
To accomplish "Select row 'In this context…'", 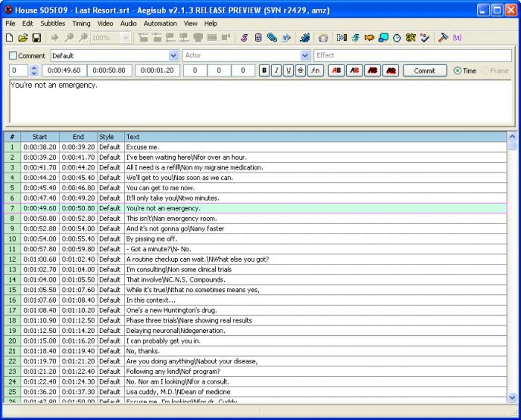I will click(x=255, y=300).
